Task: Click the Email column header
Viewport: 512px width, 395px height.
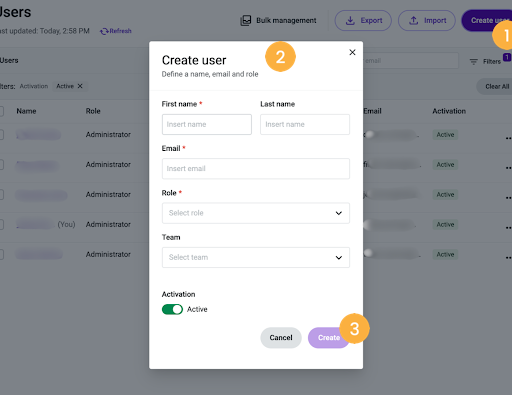Action: pos(372,111)
